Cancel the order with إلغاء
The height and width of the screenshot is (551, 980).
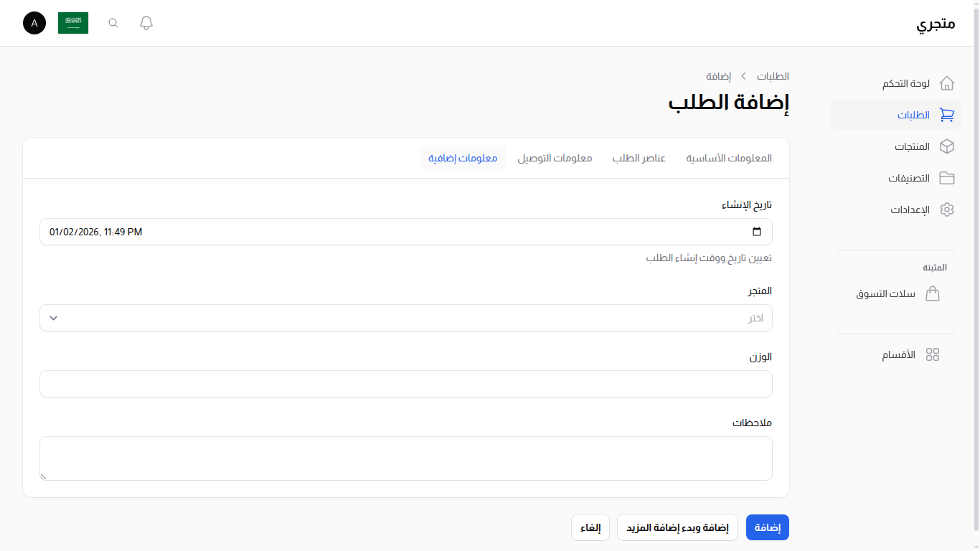(x=590, y=527)
